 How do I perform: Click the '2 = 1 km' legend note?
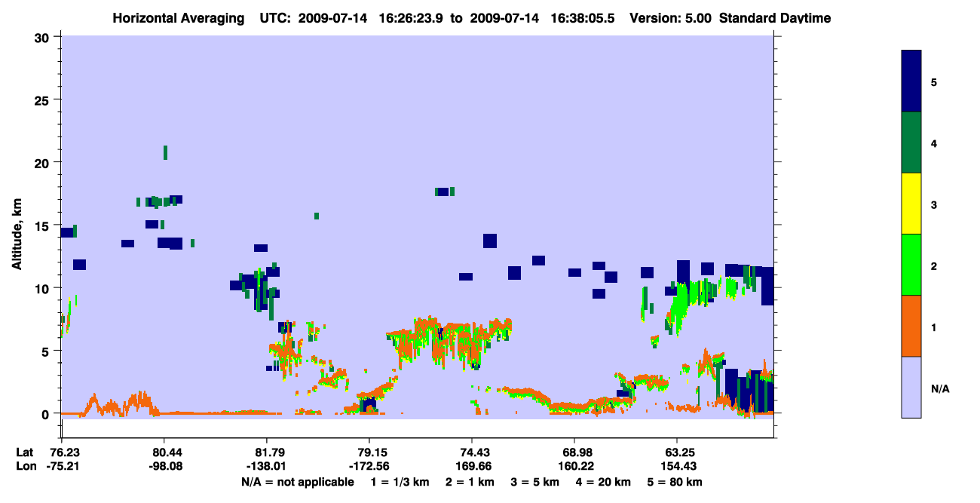point(471,482)
